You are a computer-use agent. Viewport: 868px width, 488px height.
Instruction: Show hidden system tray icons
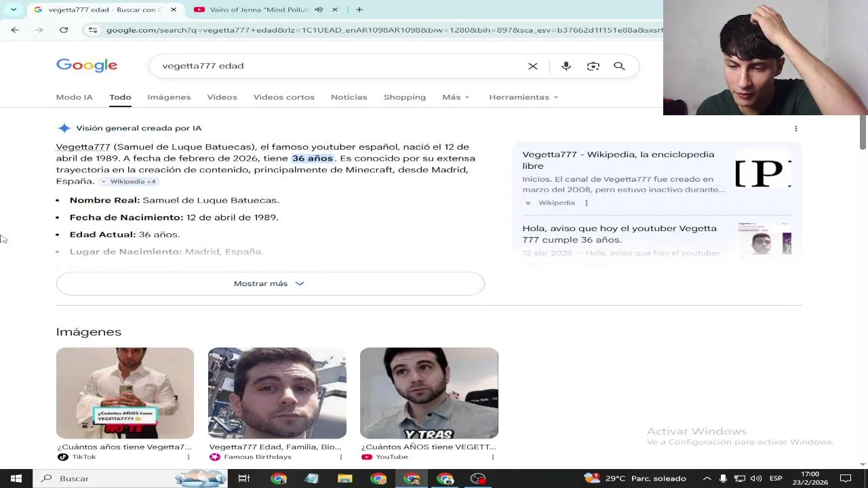707,479
